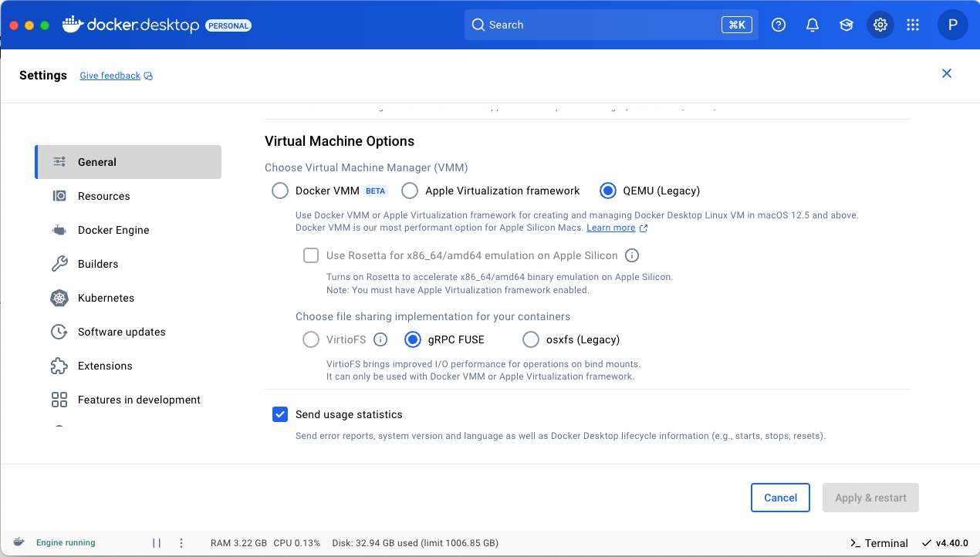The width and height of the screenshot is (980, 557).
Task: Close Settings with the X button
Action: [947, 73]
